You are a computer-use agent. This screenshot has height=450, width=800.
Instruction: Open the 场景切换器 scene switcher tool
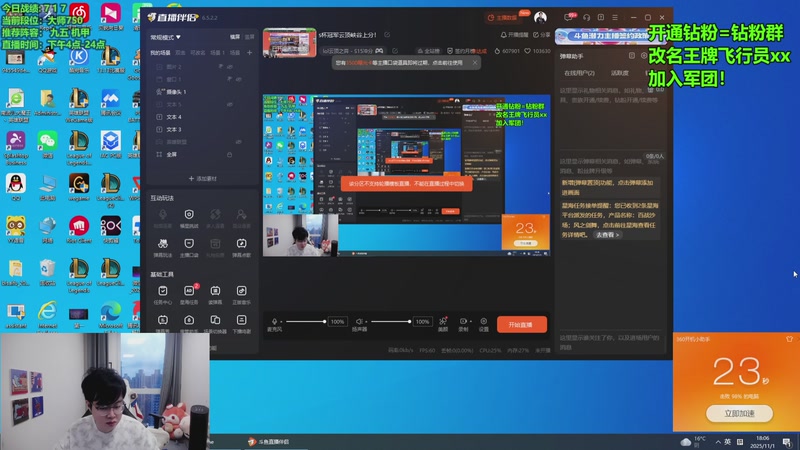(215, 323)
